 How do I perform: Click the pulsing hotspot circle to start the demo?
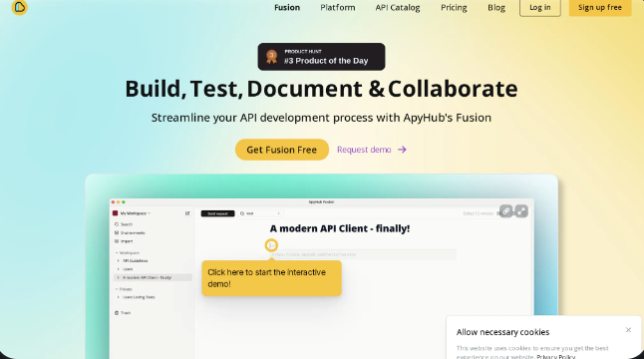pos(271,245)
